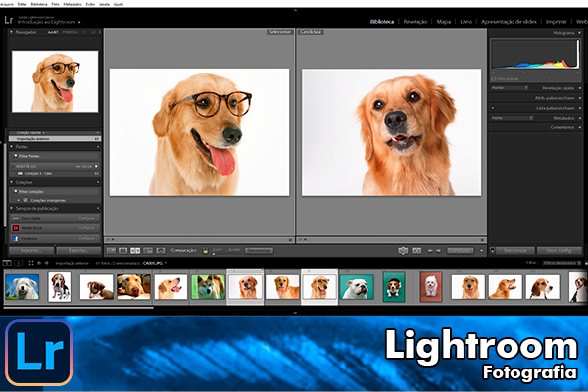The width and height of the screenshot is (588, 392).
Task: Expand the Atrib. palavras-chave panel
Action: pos(580,98)
